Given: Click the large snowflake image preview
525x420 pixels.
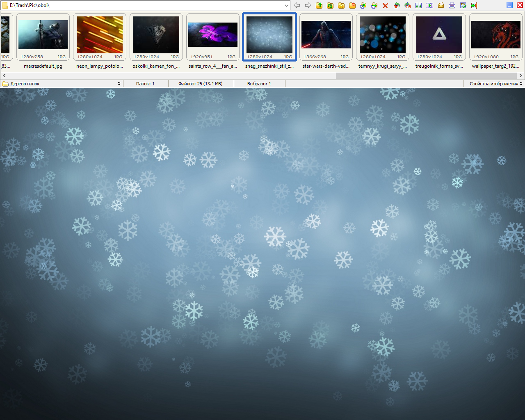Looking at the screenshot, I should coord(262,254).
